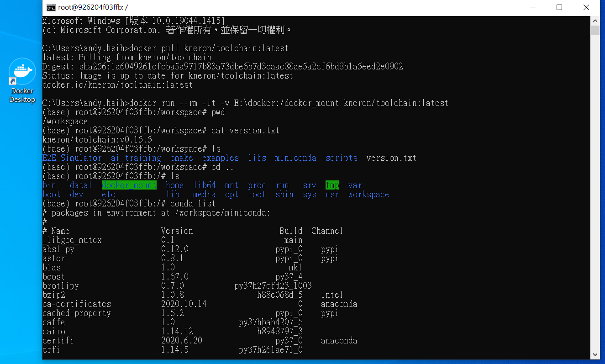Click the scrollbar up arrow
Image resolution: width=605 pixels, height=364 pixels.
pyautogui.click(x=595, y=21)
